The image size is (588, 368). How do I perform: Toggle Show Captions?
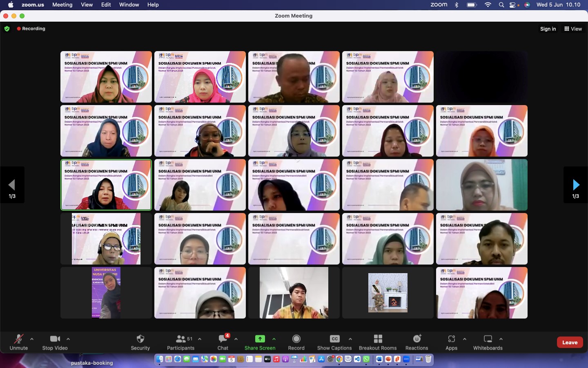334,339
